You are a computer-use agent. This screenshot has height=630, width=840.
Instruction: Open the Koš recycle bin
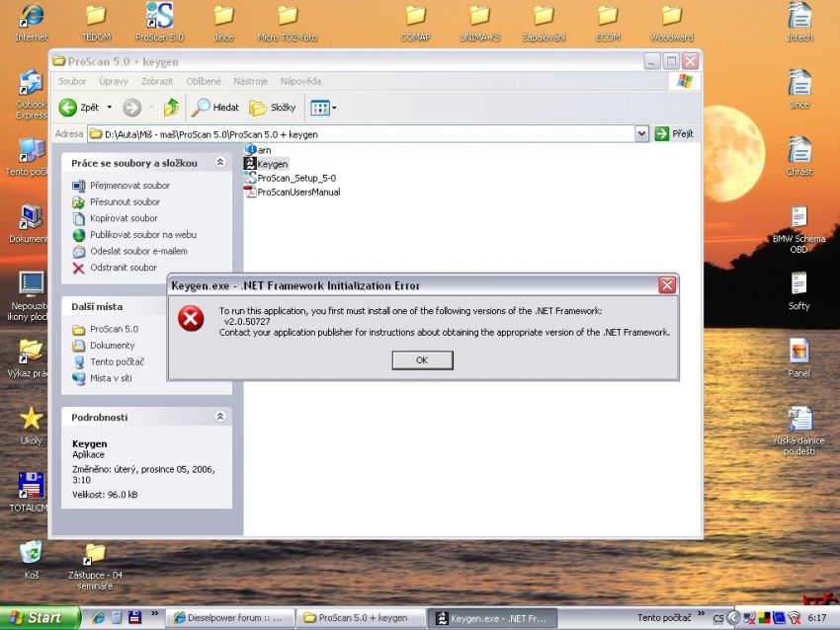31,560
